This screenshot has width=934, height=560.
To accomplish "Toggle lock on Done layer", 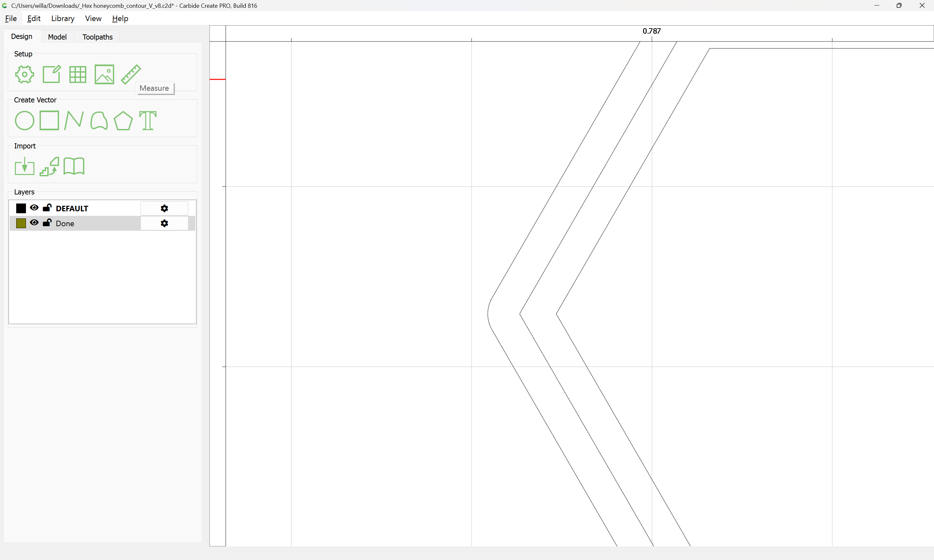I will tap(47, 223).
